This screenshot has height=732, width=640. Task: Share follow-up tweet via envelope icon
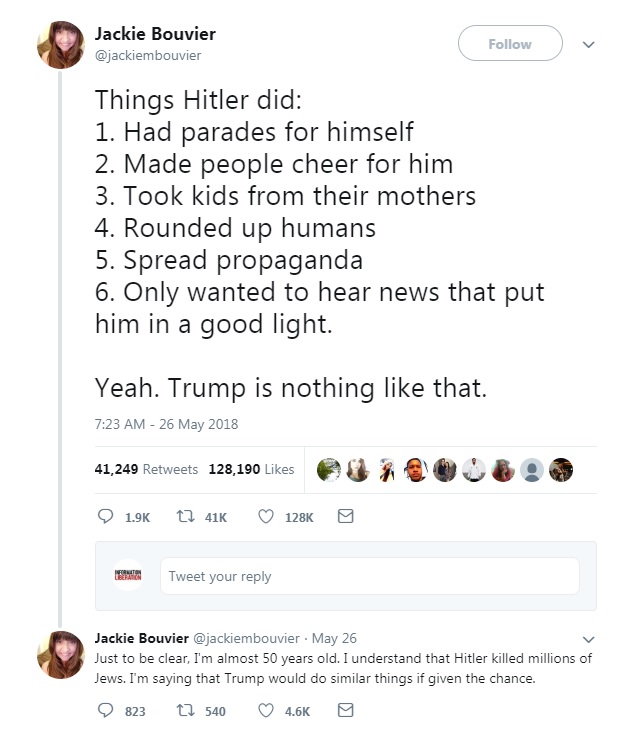tap(346, 711)
